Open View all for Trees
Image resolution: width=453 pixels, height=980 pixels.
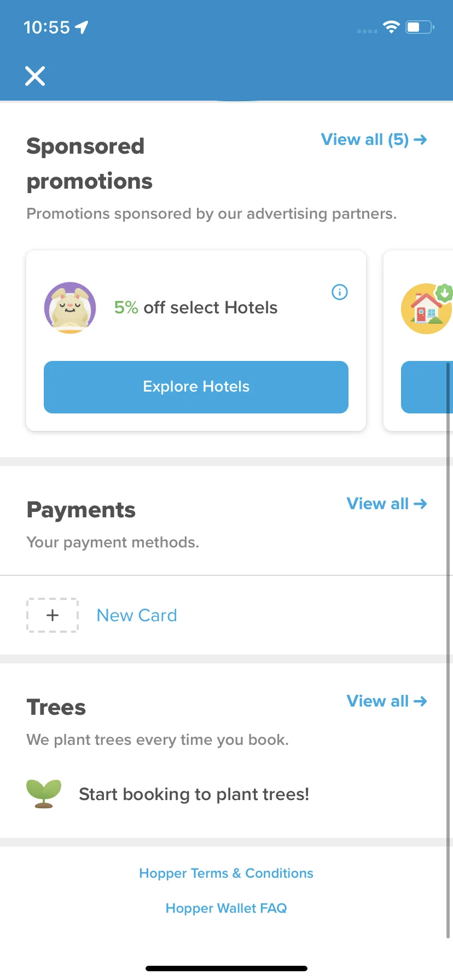point(387,701)
